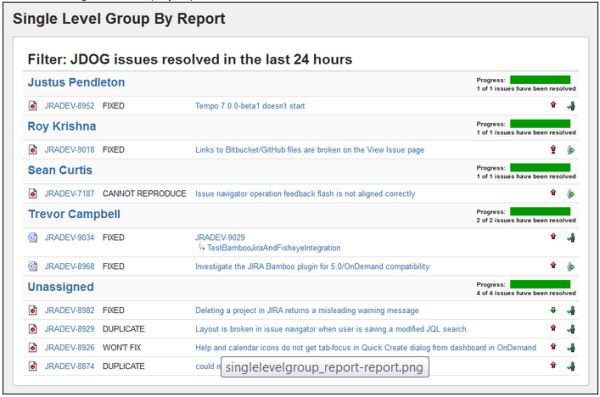The height and width of the screenshot is (397, 600).
Task: Select the bug icon next to JRADEV-8929
Action: coord(33,329)
